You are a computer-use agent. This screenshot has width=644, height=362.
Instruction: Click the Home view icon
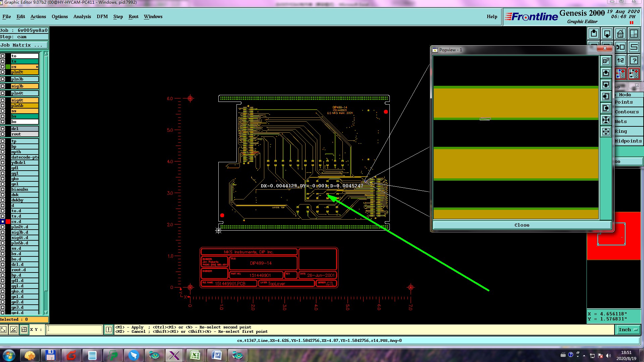(620, 34)
